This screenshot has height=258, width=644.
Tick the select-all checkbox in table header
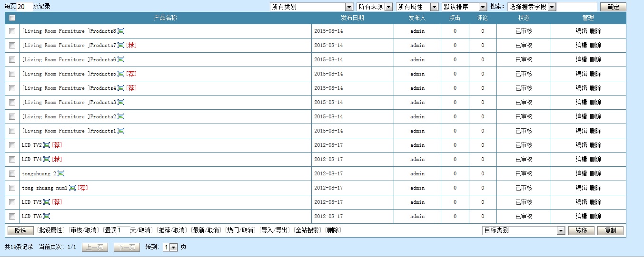point(12,18)
